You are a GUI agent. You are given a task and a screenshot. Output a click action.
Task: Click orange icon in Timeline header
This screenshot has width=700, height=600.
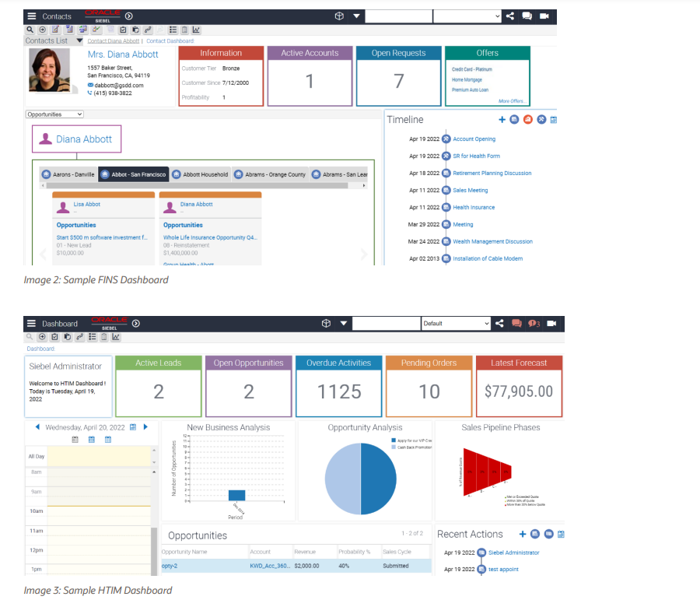(527, 119)
